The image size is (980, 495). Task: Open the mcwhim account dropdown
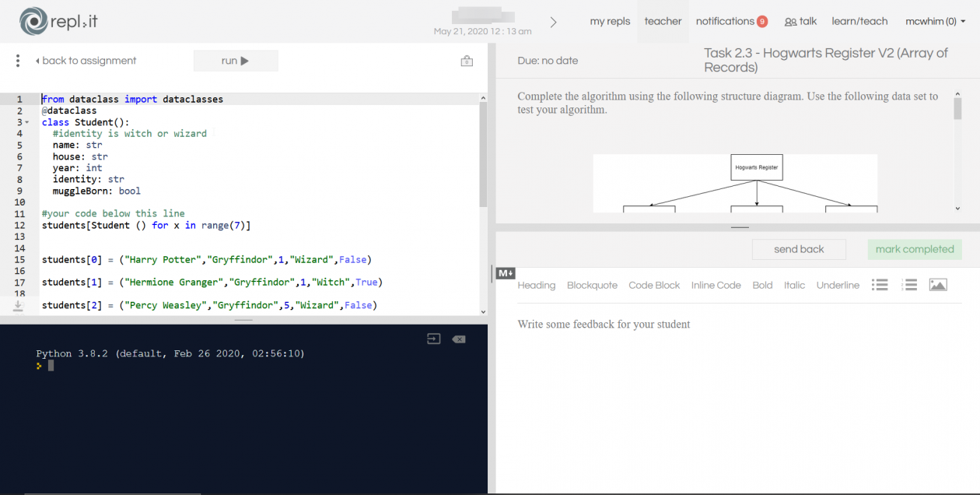[x=936, y=22]
